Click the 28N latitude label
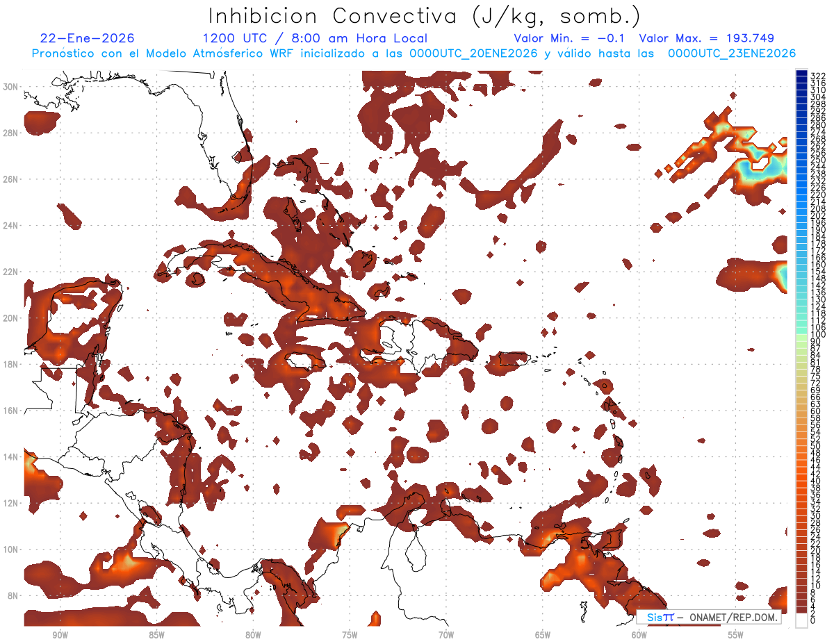 coord(11,133)
